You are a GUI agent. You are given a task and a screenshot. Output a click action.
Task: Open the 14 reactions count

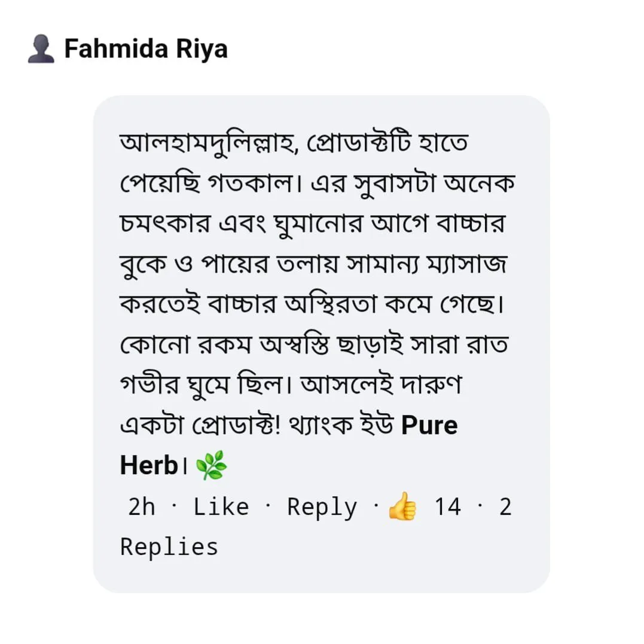tap(448, 506)
